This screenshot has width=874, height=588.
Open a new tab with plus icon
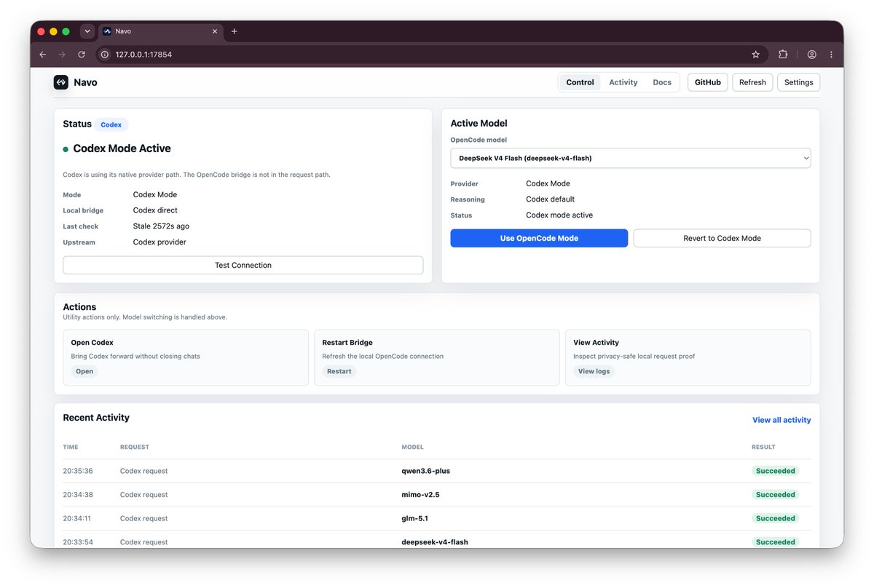click(x=234, y=31)
